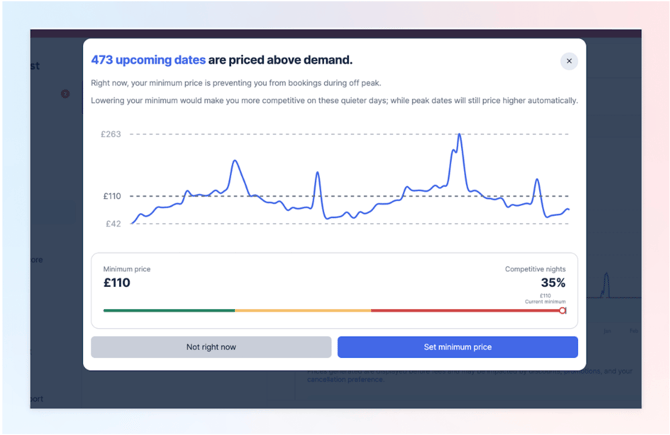Click the 'Minimum price' label
Image resolution: width=670 pixels, height=435 pixels.
coord(127,269)
